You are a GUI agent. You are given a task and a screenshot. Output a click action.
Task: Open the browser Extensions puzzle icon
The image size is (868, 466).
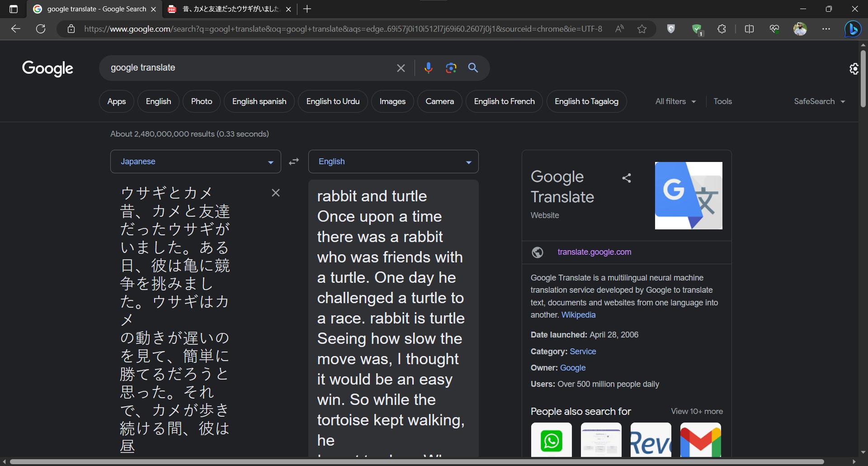721,29
